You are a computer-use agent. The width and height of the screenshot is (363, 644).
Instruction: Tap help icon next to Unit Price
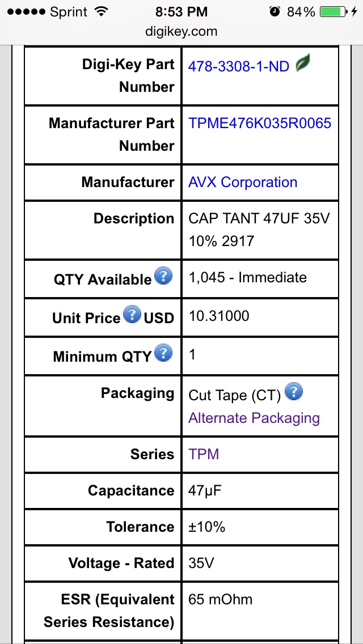tap(132, 315)
